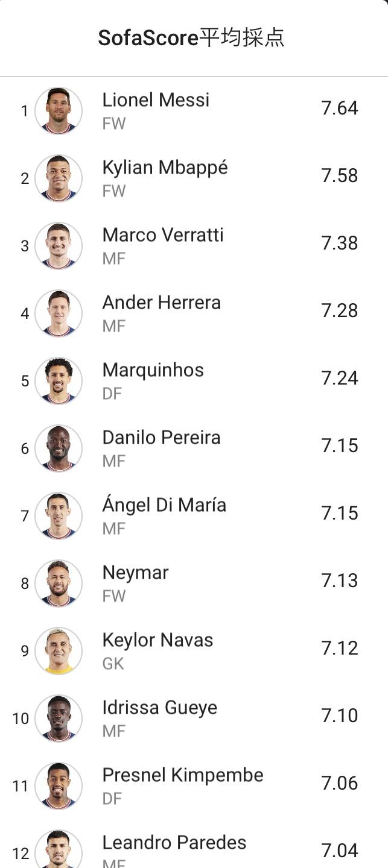The width and height of the screenshot is (388, 868).
Task: Select Marquinhos player name
Action: [153, 370]
